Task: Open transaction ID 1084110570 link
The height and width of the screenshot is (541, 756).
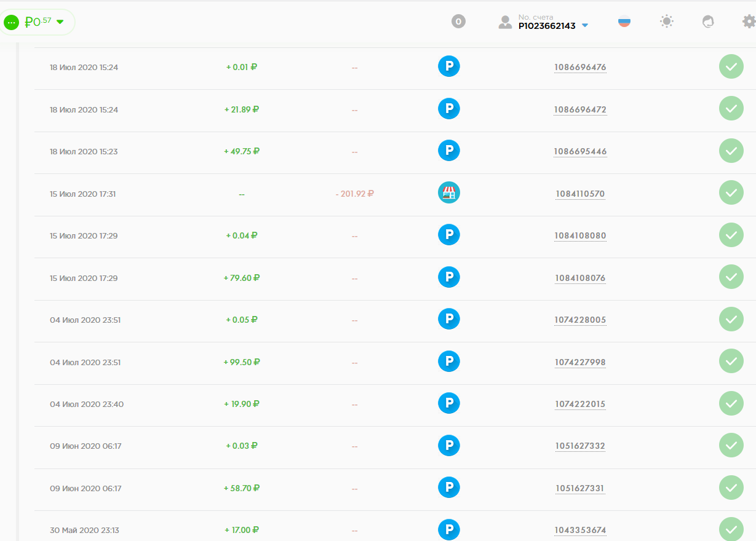Action: [580, 194]
